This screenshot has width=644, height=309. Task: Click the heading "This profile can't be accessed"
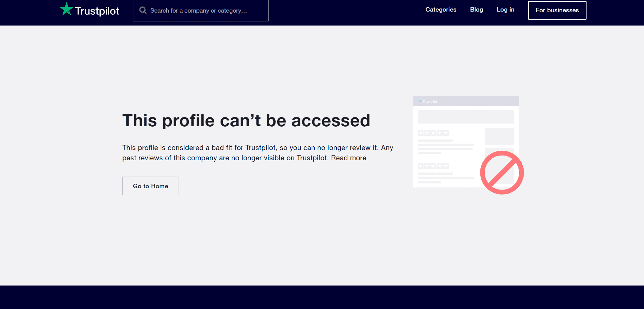coord(246,120)
